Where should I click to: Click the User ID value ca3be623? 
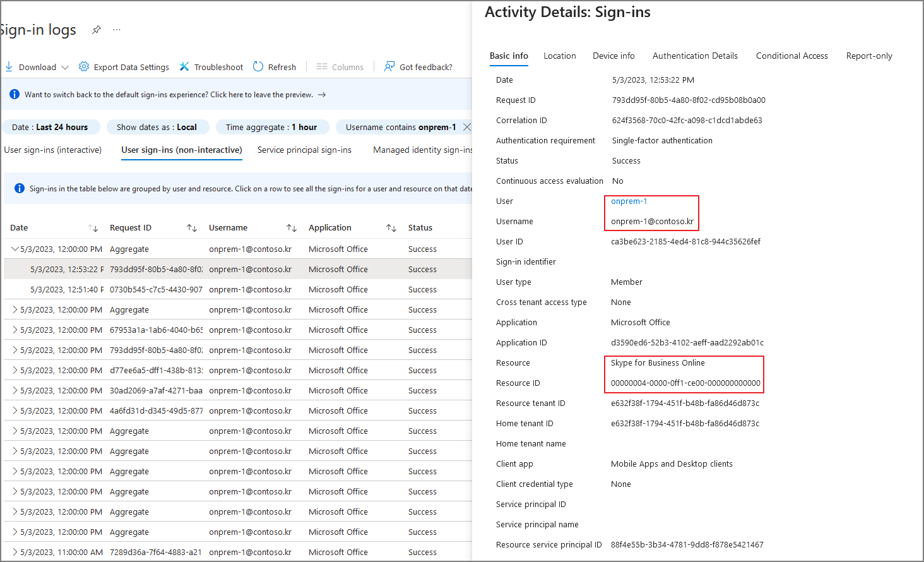(x=685, y=242)
